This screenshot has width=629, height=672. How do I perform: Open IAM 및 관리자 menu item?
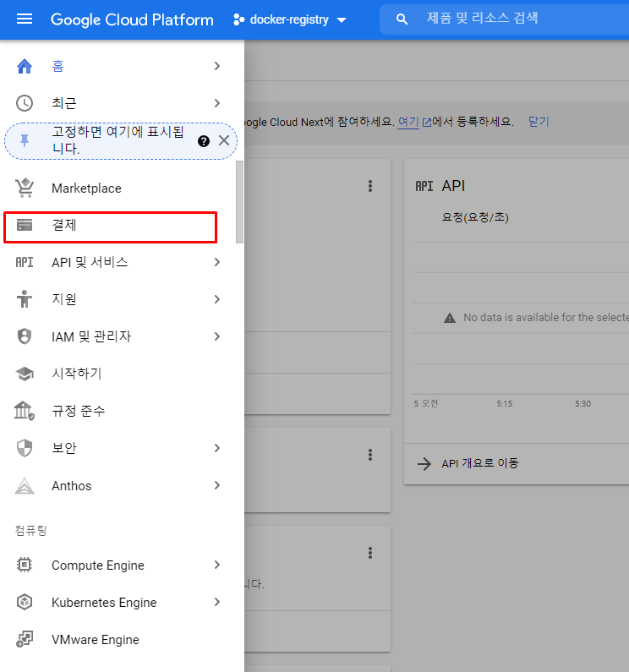point(118,337)
